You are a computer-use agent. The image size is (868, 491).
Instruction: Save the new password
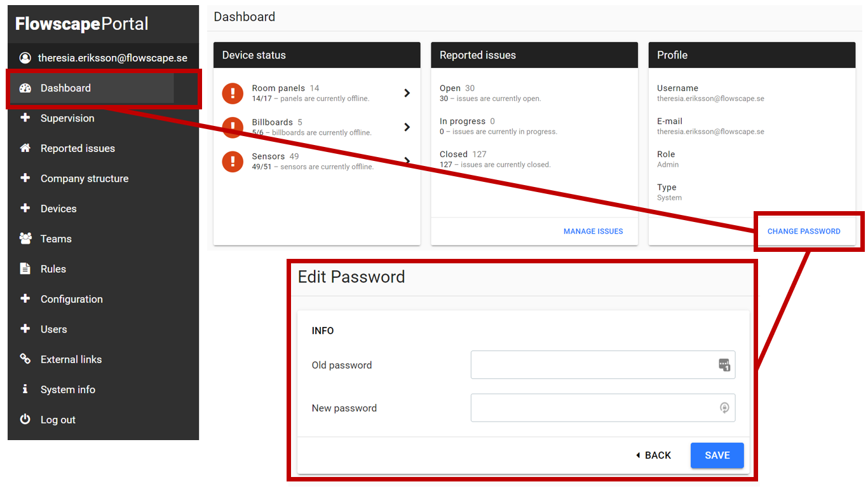pos(717,455)
